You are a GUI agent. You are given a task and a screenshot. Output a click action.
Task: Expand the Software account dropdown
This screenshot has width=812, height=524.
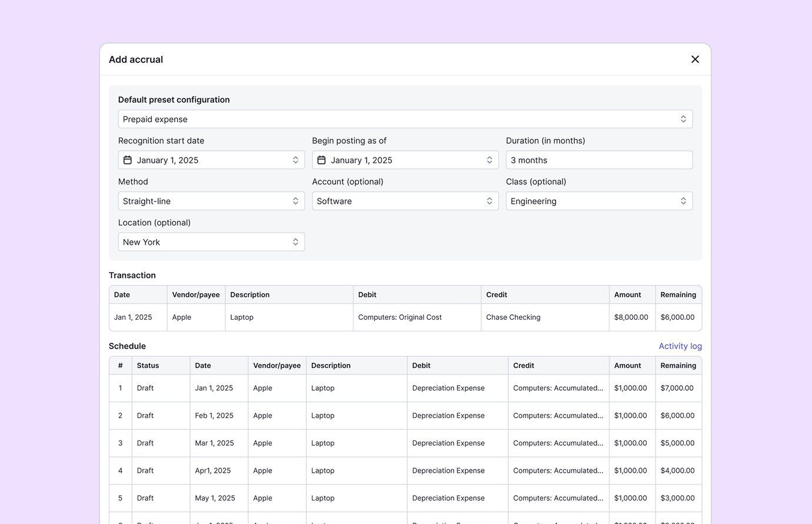coord(405,201)
